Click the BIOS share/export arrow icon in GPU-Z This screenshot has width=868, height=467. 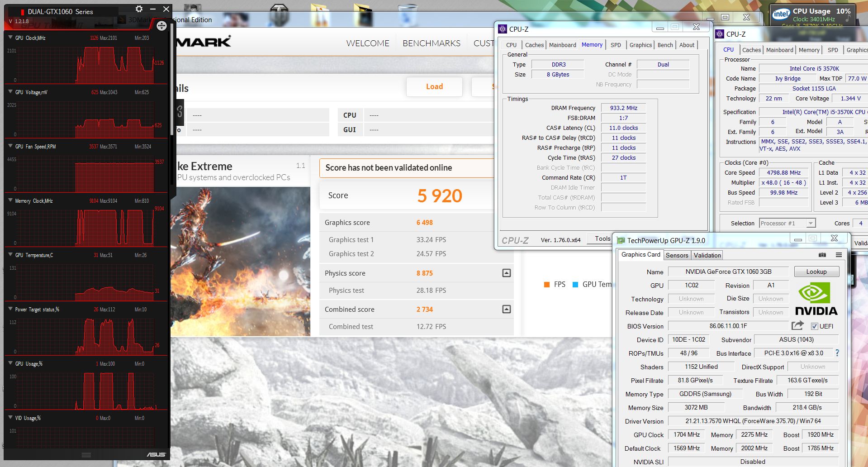[x=797, y=325]
